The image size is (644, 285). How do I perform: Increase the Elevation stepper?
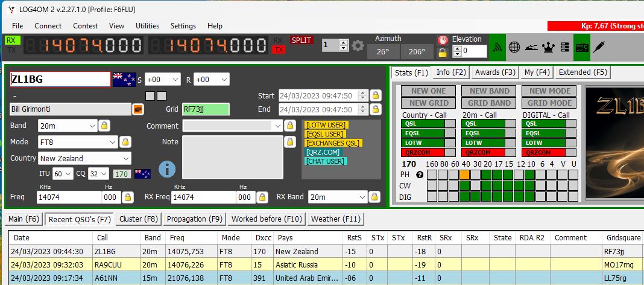(x=456, y=48)
